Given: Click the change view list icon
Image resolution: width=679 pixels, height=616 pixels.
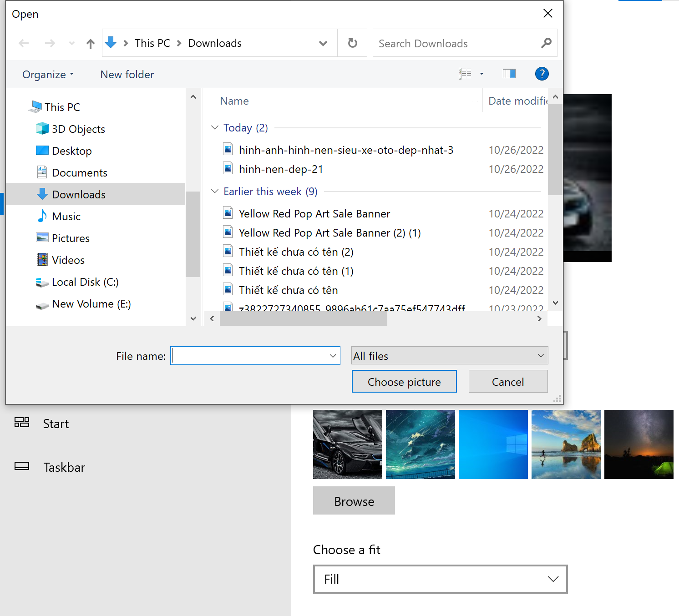Looking at the screenshot, I should pyautogui.click(x=465, y=74).
